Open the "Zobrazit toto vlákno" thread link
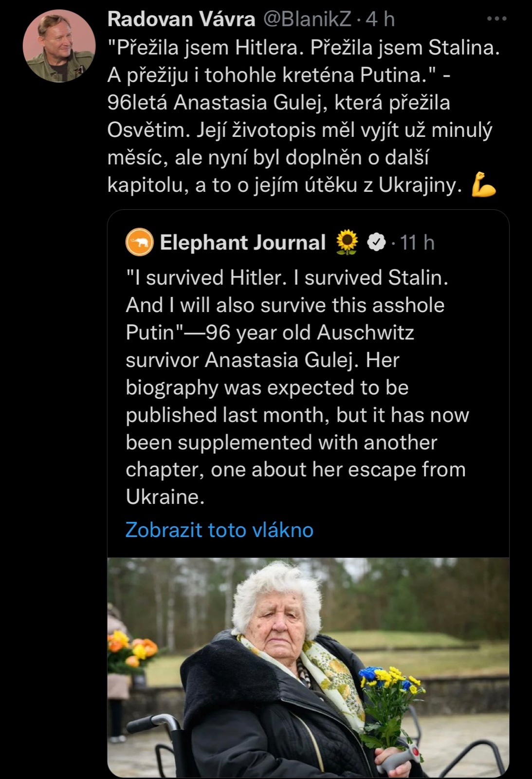 click(x=219, y=530)
